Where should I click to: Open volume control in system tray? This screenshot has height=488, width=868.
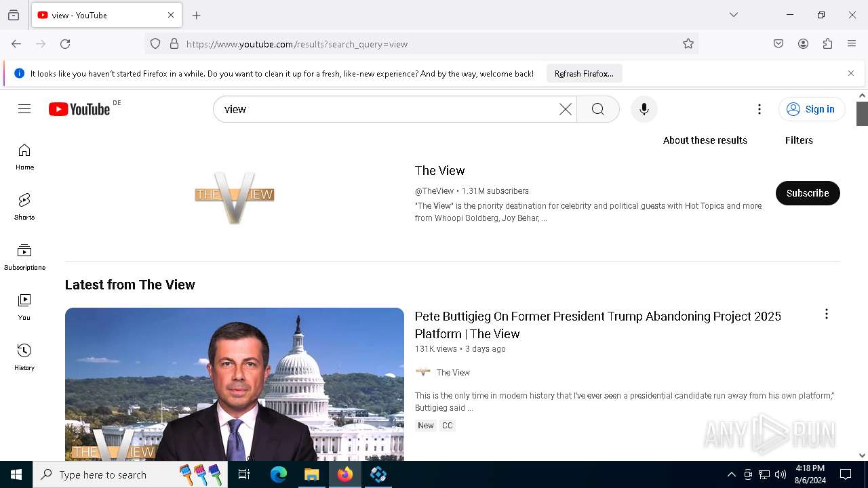tap(781, 474)
